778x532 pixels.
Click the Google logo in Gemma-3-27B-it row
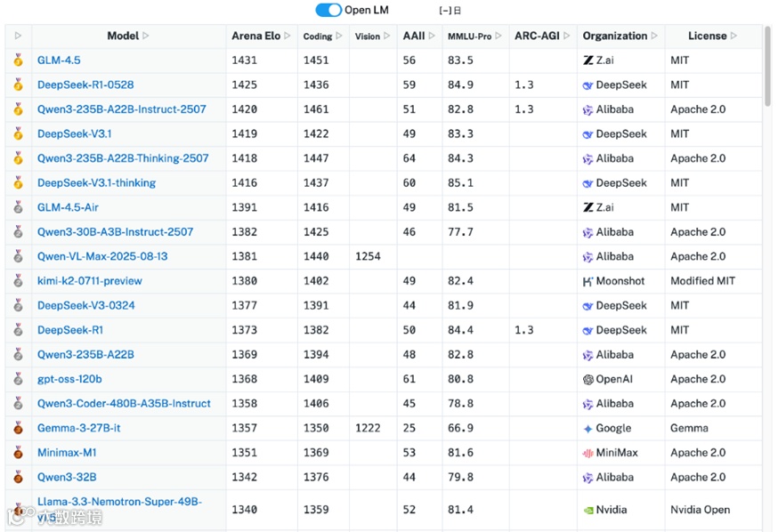pyautogui.click(x=588, y=429)
